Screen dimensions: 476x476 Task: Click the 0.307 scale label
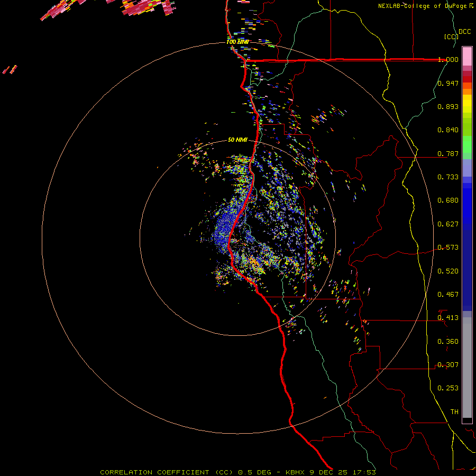pyautogui.click(x=448, y=365)
